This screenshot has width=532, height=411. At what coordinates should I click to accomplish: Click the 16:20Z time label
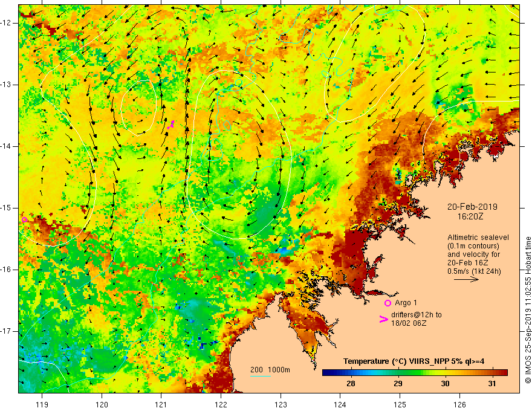[x=470, y=216]
